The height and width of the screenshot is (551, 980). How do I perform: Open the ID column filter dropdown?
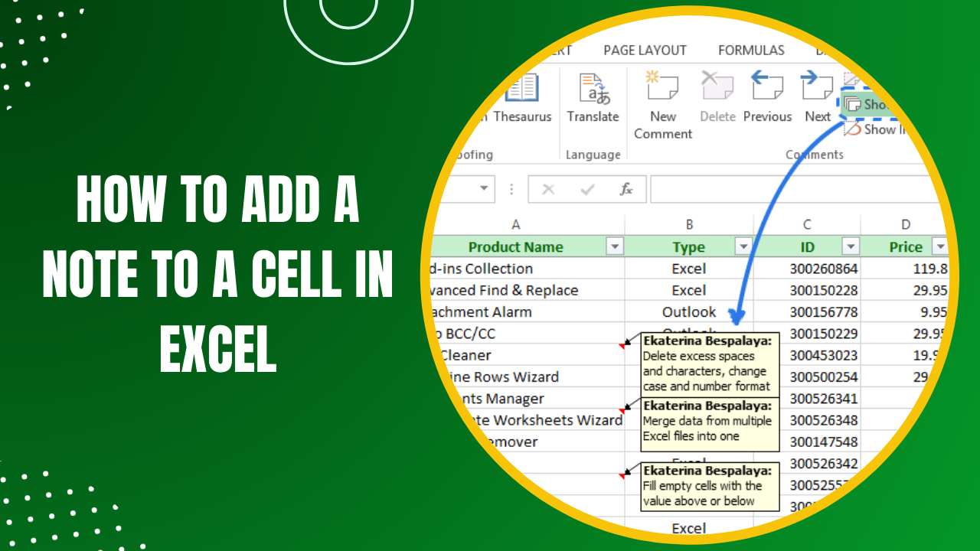pos(850,246)
